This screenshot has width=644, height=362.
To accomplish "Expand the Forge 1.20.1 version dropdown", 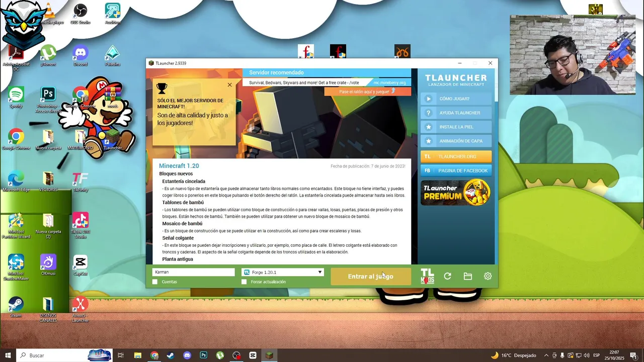I will coord(283,272).
